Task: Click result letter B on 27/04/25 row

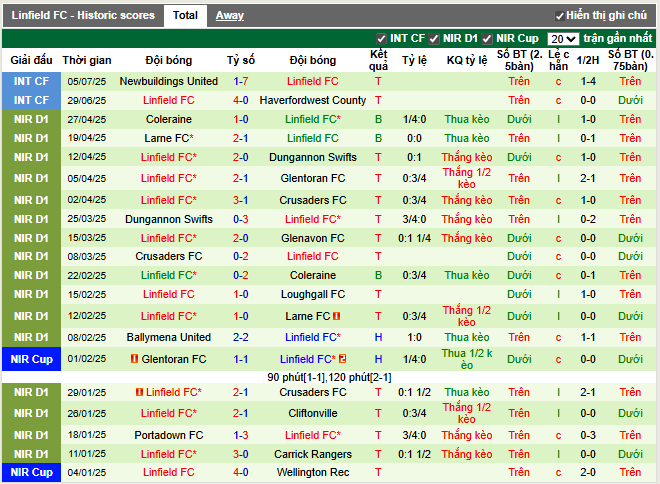Action: (378, 119)
